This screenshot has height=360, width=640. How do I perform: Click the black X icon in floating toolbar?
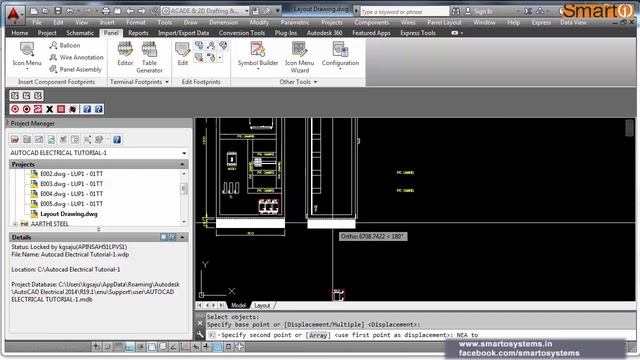(x=49, y=109)
